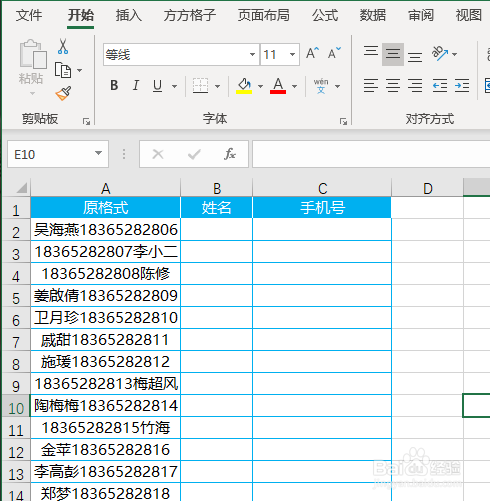Switch to the 页面布局 tab
This screenshot has width=490, height=501.
264,15
